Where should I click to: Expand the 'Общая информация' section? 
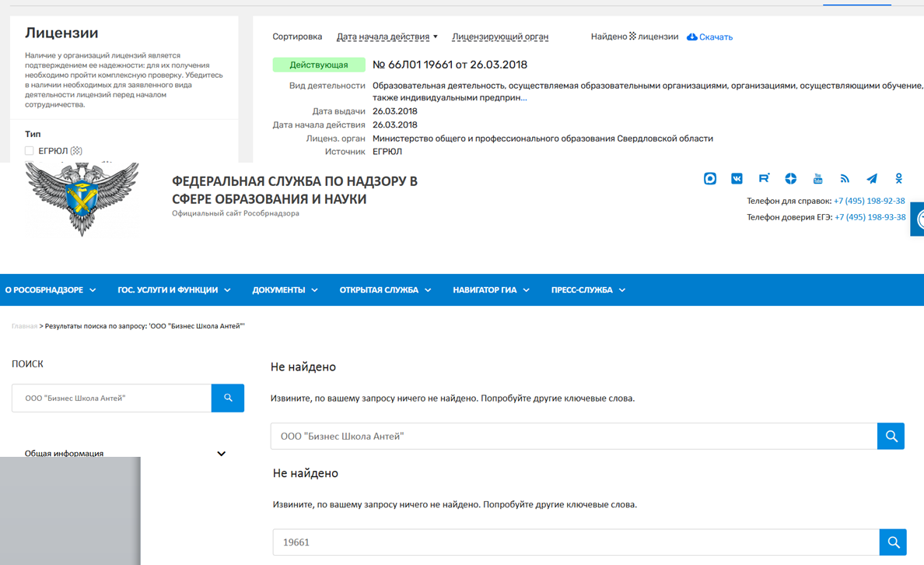pos(221,454)
